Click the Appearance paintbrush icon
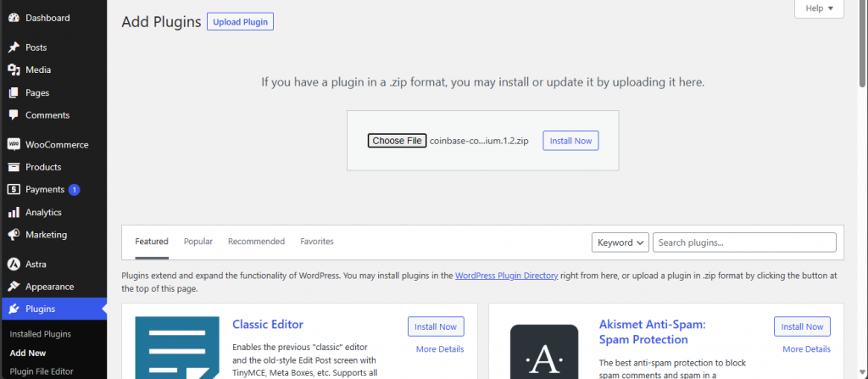Image resolution: width=868 pixels, height=379 pixels. (14, 287)
